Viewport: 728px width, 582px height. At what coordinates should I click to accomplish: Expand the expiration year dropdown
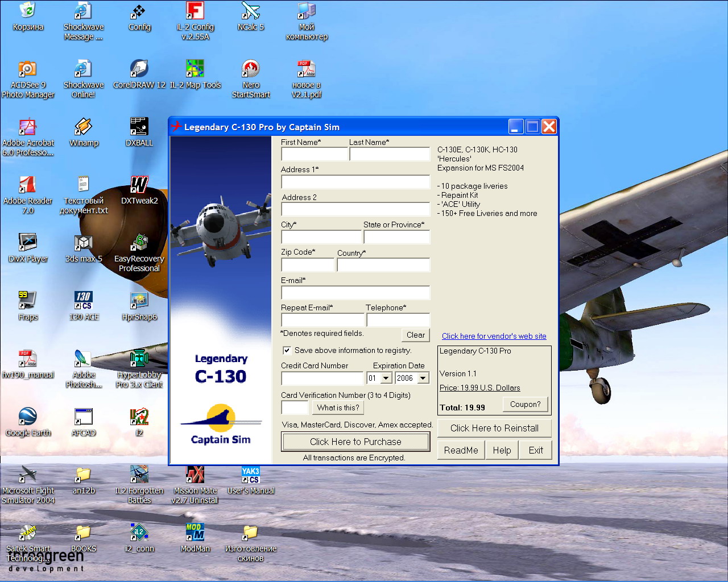click(x=423, y=379)
